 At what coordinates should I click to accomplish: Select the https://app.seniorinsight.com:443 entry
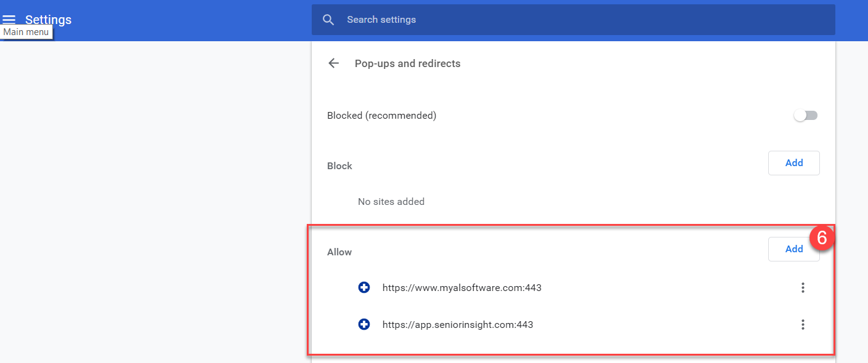point(458,324)
